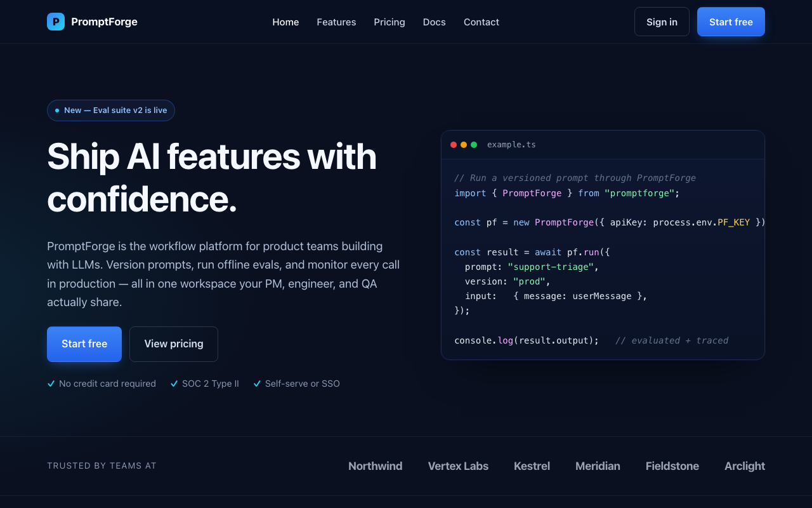Click the Northwind logo text
812x508 pixels.
376,466
